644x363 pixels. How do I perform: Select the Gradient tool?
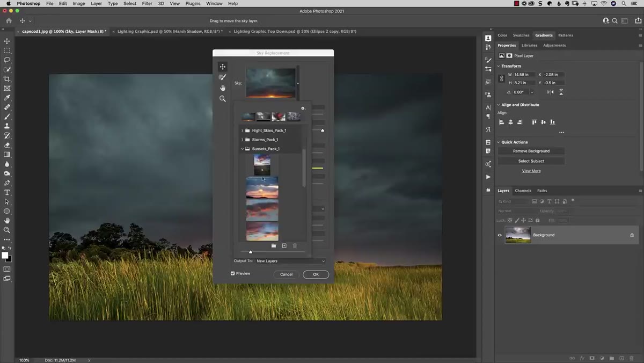click(7, 155)
